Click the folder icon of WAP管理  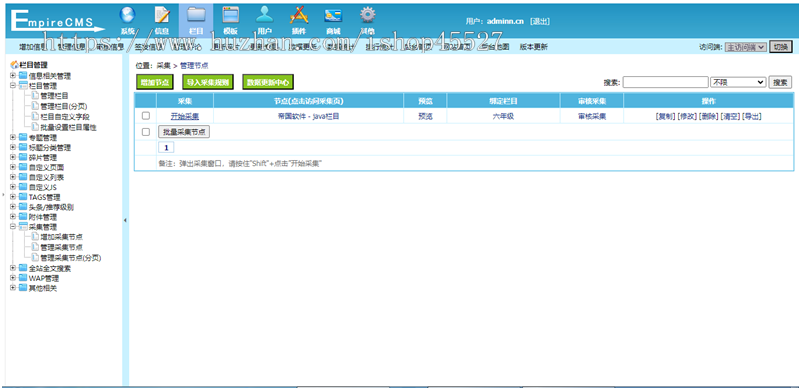coord(22,279)
